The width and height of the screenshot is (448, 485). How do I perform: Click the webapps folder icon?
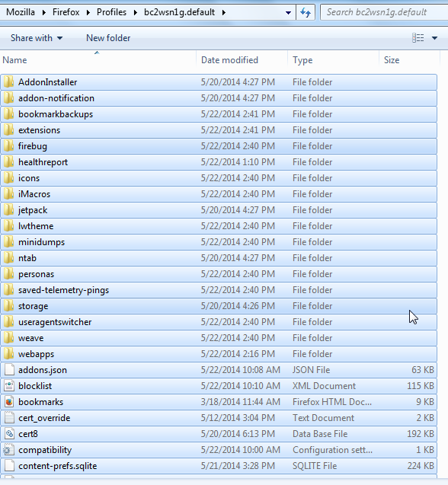9,354
